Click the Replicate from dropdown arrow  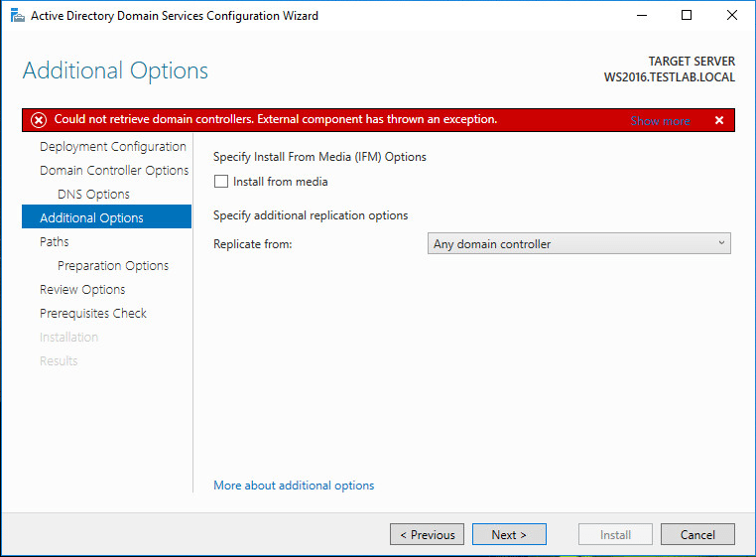(x=721, y=244)
